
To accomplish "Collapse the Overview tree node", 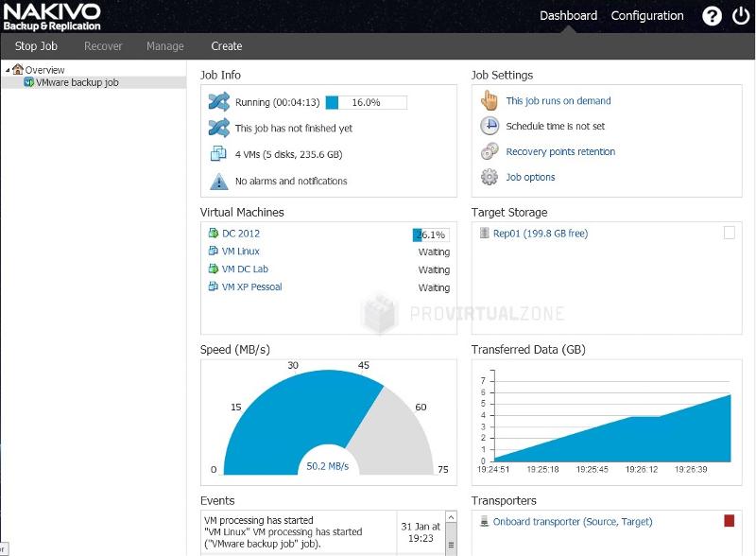I will (x=8, y=71).
